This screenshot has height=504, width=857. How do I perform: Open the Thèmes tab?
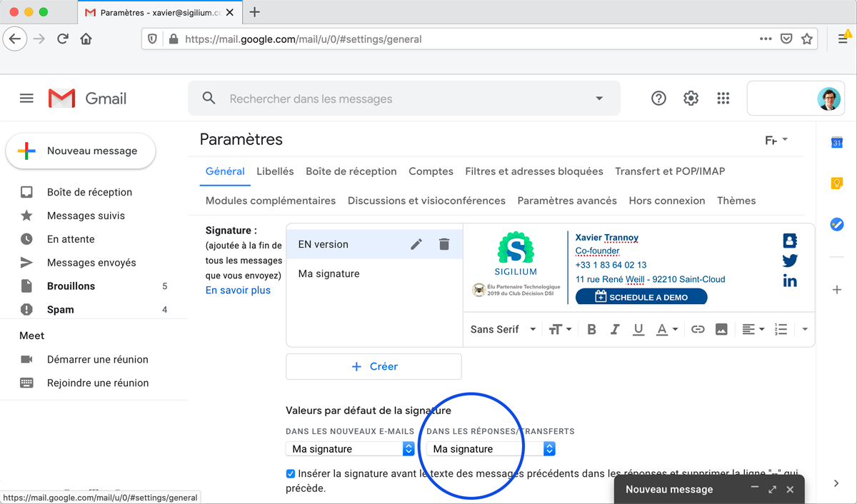point(736,201)
